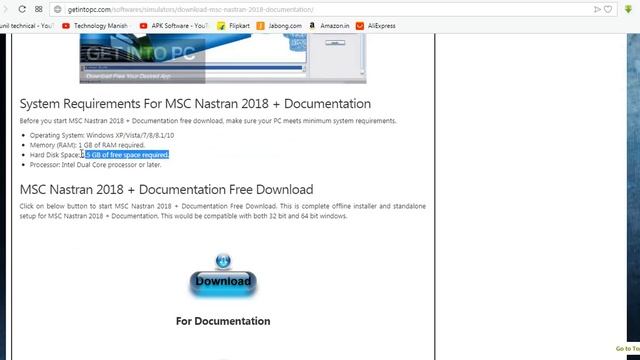Reload the page with the refresh icon
This screenshot has width=640, height=360.
tap(22, 9)
